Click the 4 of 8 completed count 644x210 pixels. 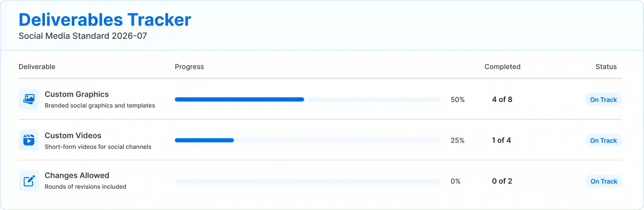pyautogui.click(x=502, y=100)
